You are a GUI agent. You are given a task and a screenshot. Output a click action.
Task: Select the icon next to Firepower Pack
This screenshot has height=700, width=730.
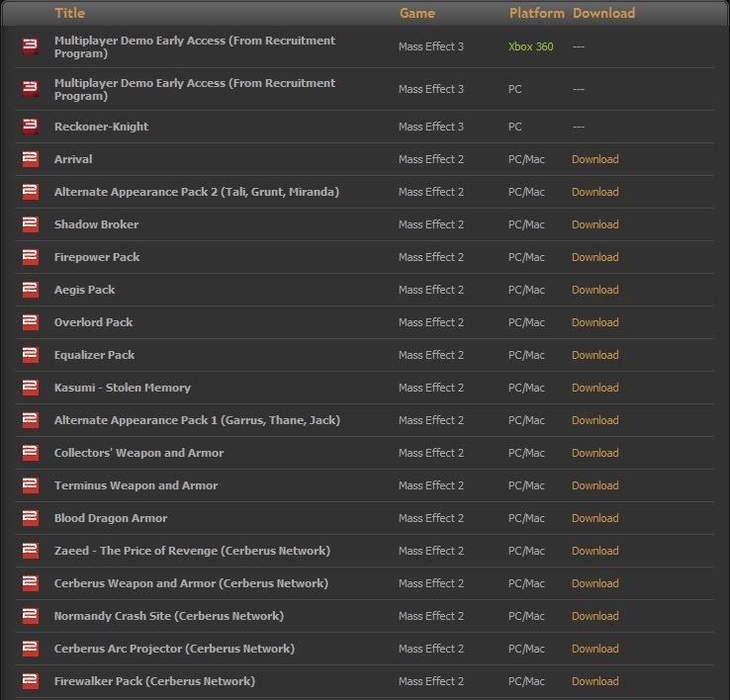tap(31, 256)
